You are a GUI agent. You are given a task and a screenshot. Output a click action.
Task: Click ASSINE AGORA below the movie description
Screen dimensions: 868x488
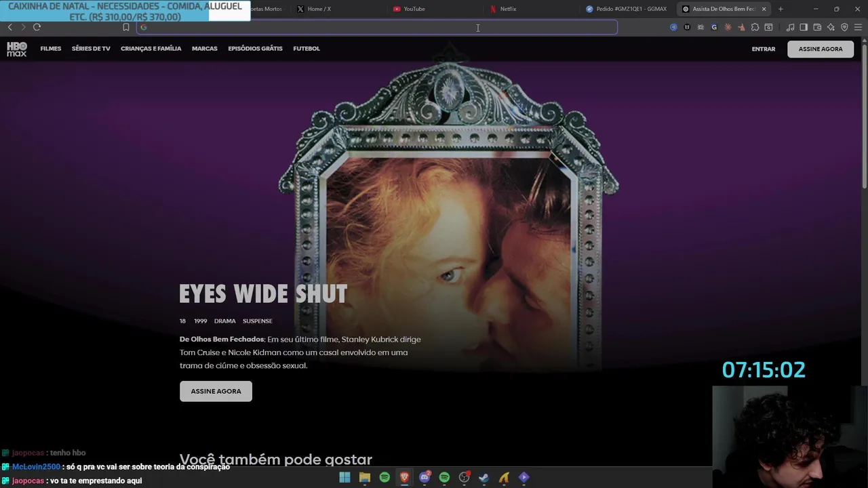tap(216, 391)
